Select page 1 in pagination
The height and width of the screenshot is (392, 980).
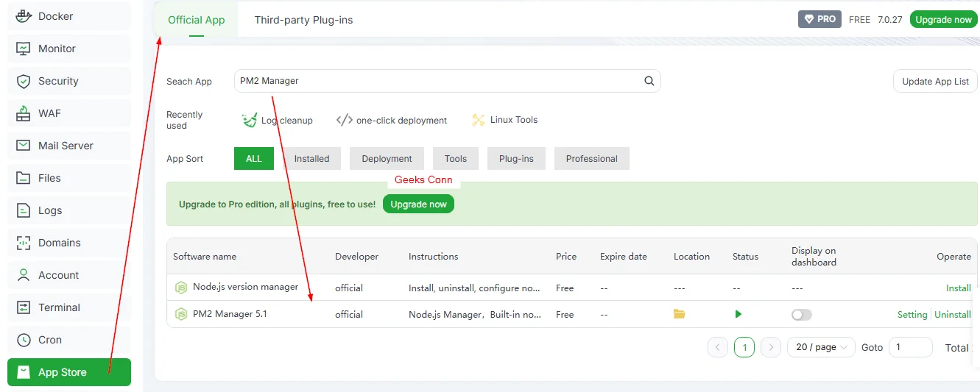(744, 347)
